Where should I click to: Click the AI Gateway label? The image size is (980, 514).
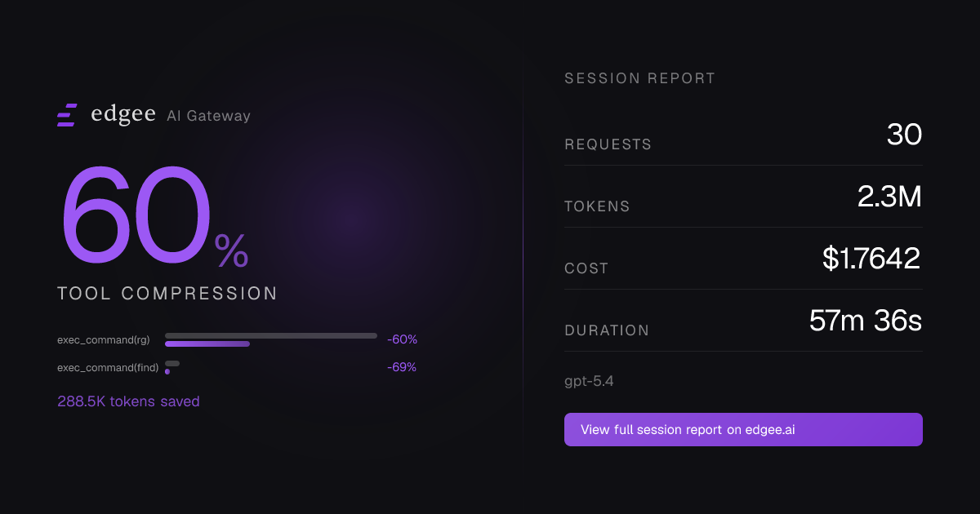(208, 116)
